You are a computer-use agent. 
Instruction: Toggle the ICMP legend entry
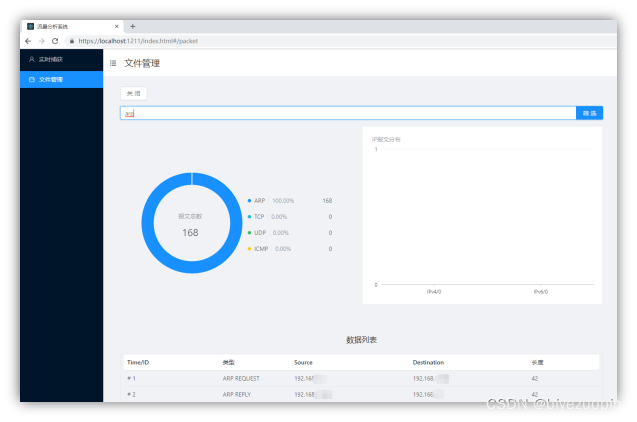(x=258, y=249)
